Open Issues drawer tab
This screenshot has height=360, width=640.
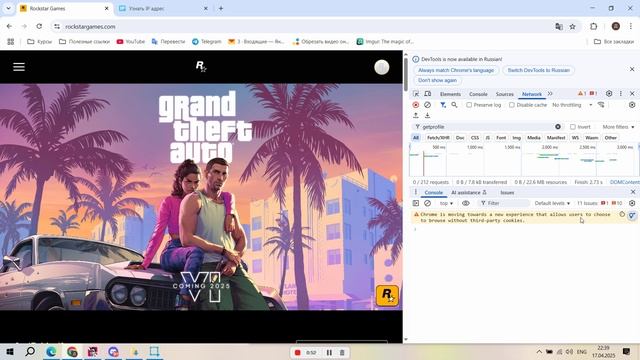[507, 192]
